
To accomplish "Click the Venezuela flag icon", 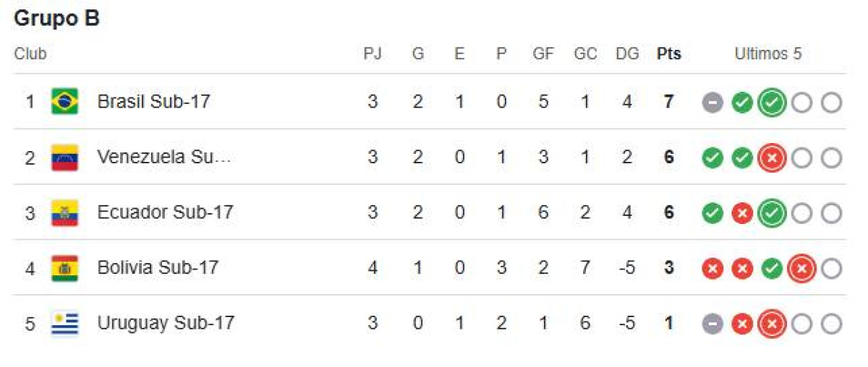I will [64, 157].
